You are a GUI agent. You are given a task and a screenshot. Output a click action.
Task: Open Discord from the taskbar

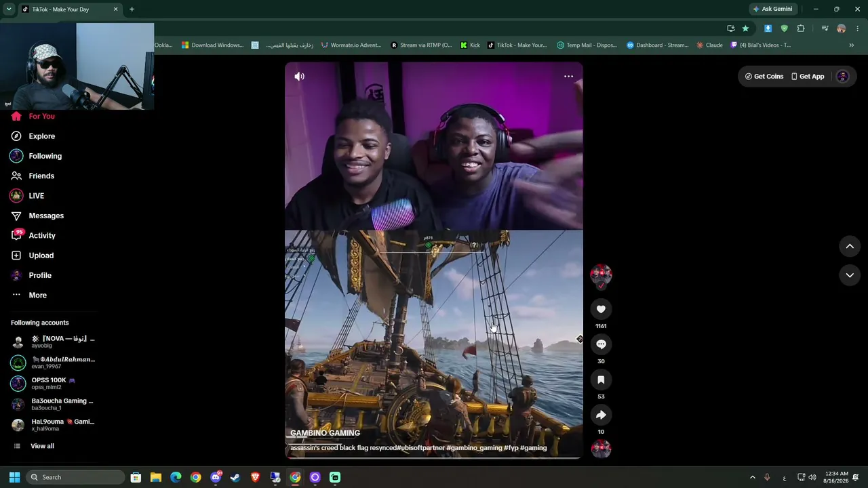point(216,477)
